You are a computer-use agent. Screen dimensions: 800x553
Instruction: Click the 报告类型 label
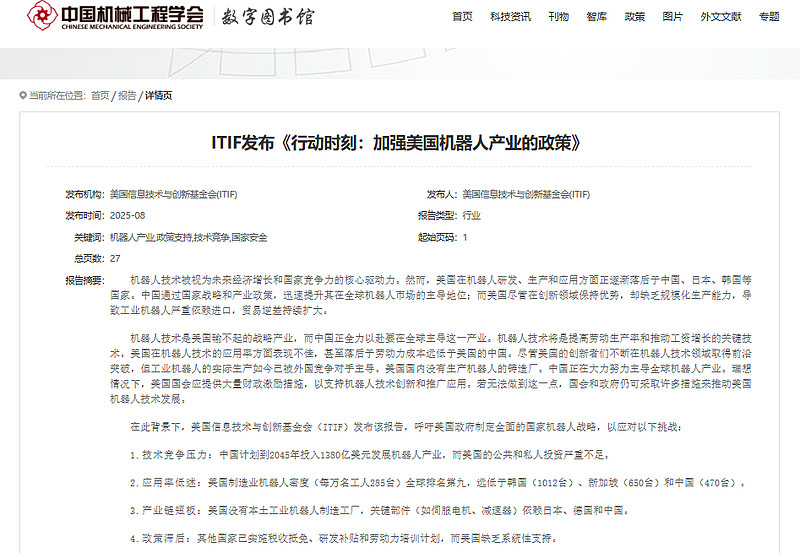(438, 216)
